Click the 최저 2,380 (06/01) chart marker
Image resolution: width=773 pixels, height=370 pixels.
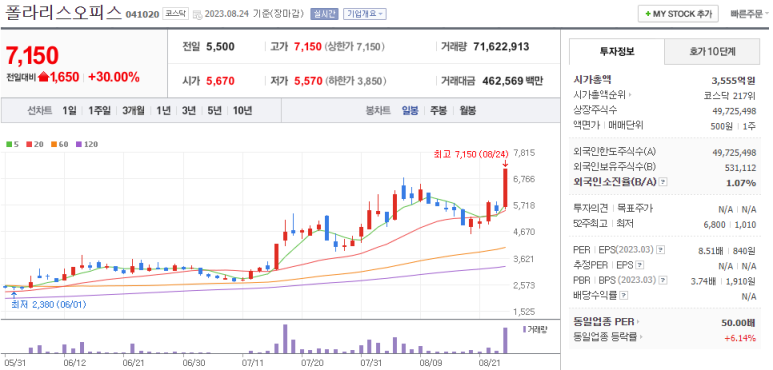(x=48, y=304)
